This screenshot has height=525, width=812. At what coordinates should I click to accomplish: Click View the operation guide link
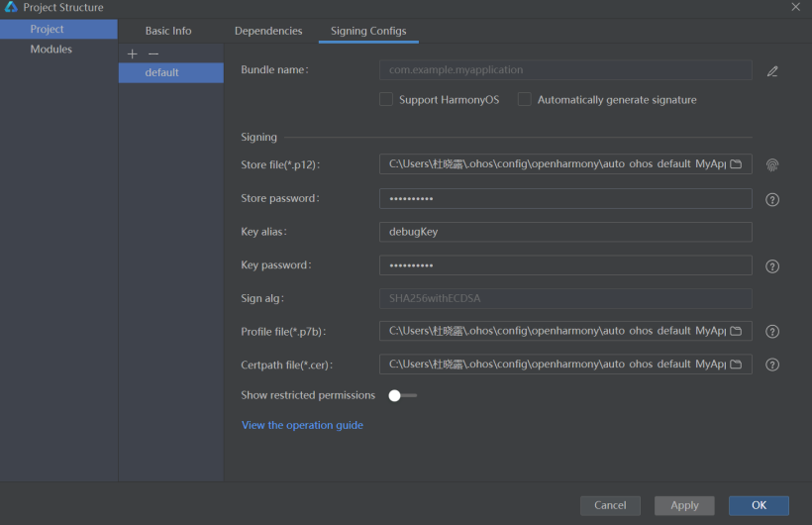point(302,425)
